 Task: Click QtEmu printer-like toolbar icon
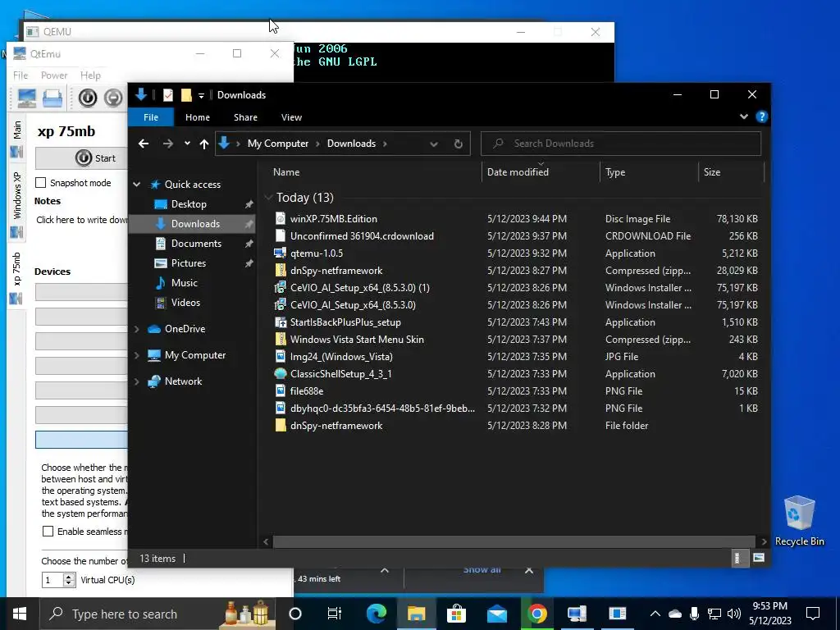(52, 98)
